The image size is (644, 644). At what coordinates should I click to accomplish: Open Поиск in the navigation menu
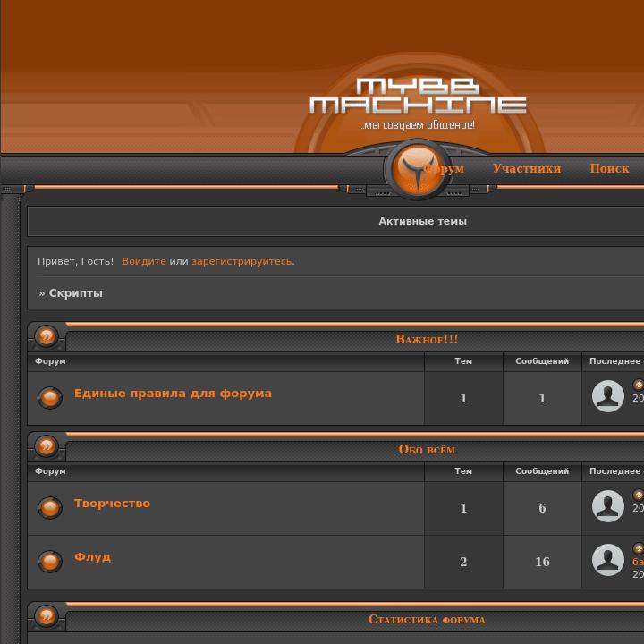coord(609,168)
